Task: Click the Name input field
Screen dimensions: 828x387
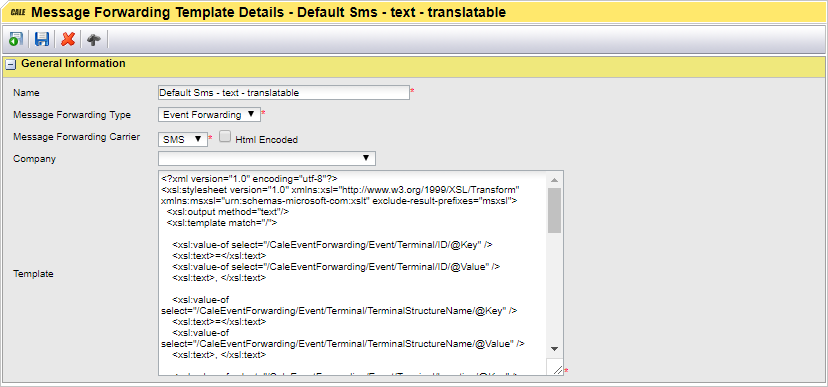Action: coord(284,92)
